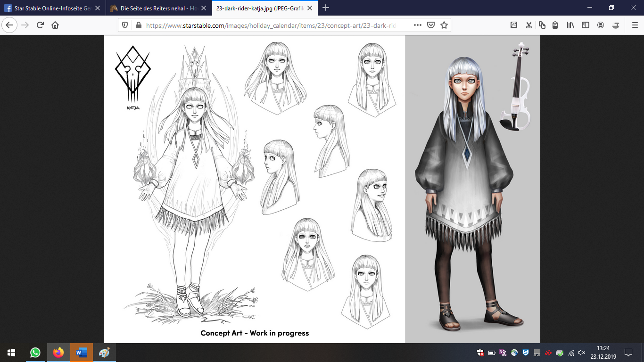Open the Windows Start menu
Image resolution: width=644 pixels, height=362 pixels.
point(11,353)
